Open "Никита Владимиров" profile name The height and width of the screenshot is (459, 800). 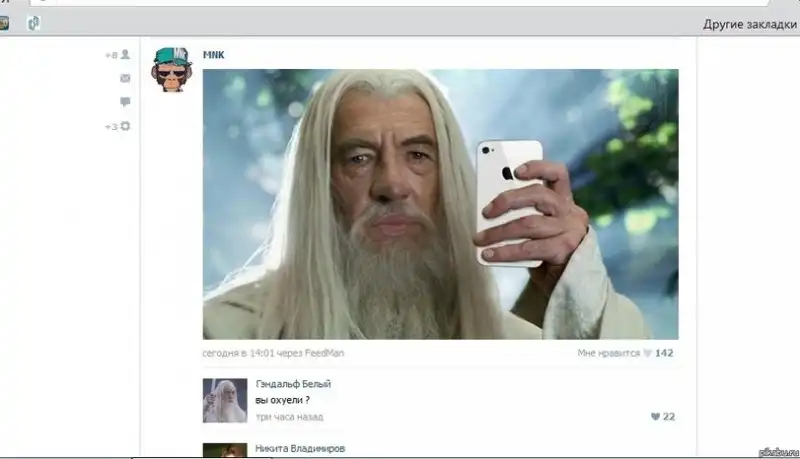tap(300, 449)
